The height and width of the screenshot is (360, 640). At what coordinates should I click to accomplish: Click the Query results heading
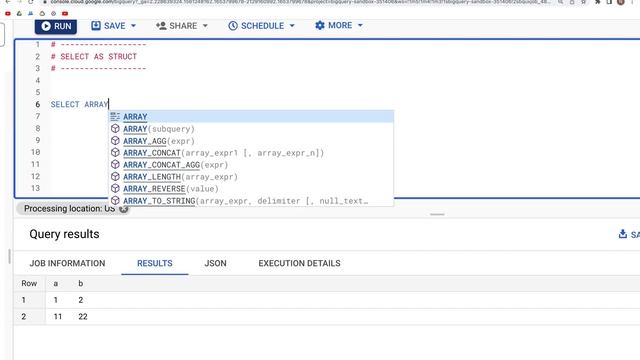[64, 234]
